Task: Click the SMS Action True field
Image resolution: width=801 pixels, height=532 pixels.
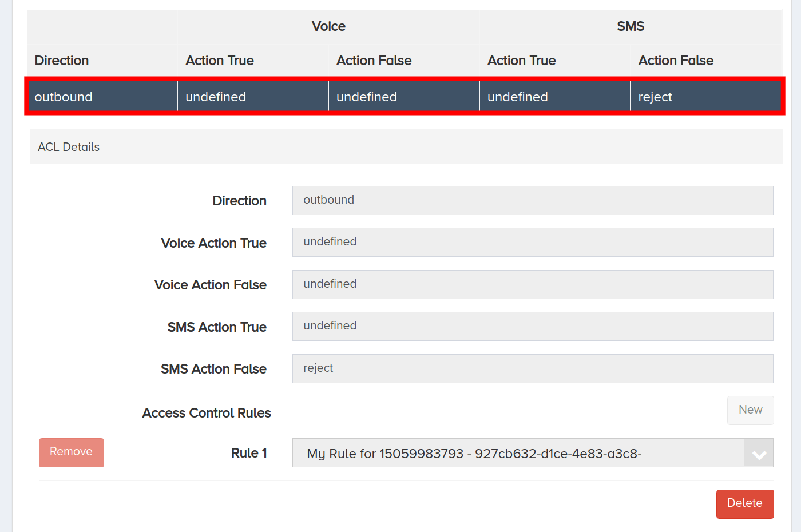Action: pos(533,326)
